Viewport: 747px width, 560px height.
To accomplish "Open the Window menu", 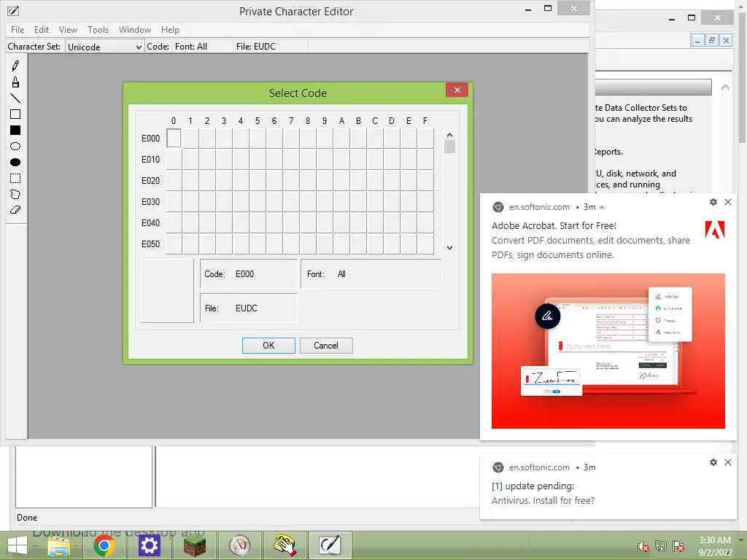I will [135, 29].
